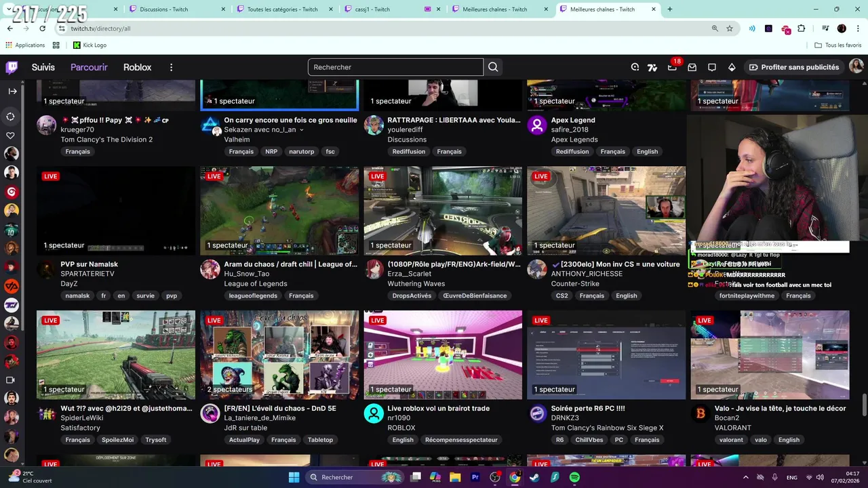Viewport: 868px width, 488px height.
Task: Open the Chrome extensions puzzle icon
Action: [x=802, y=28]
